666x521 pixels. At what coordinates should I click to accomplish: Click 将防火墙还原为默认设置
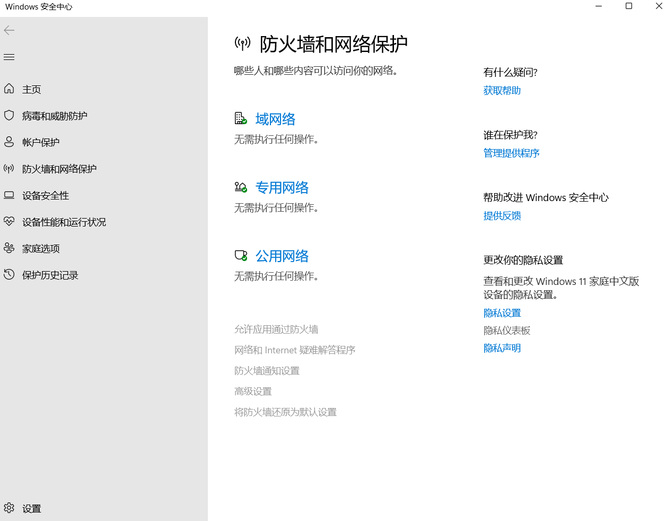(x=285, y=412)
